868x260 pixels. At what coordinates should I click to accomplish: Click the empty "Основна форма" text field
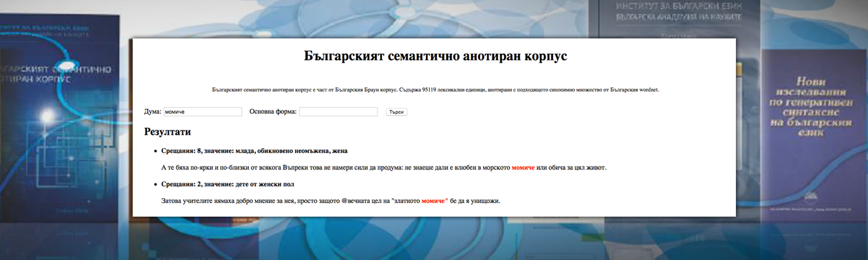tap(338, 112)
